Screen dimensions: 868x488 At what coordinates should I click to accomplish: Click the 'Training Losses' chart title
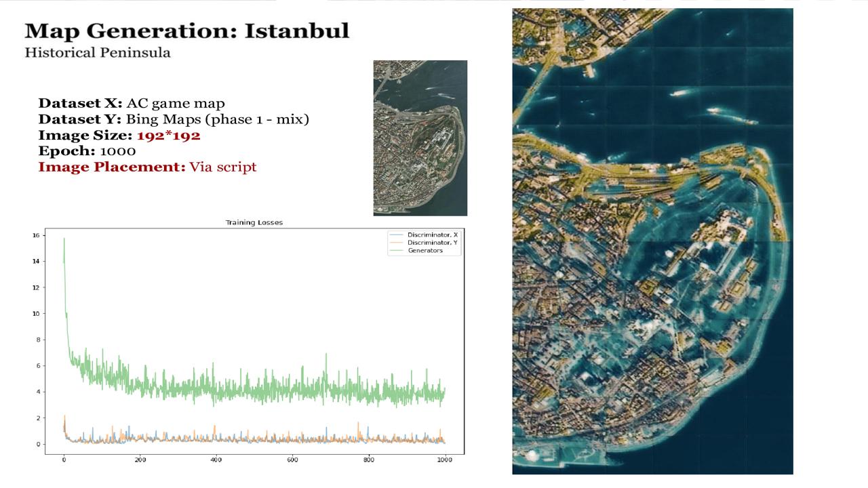[x=254, y=222]
